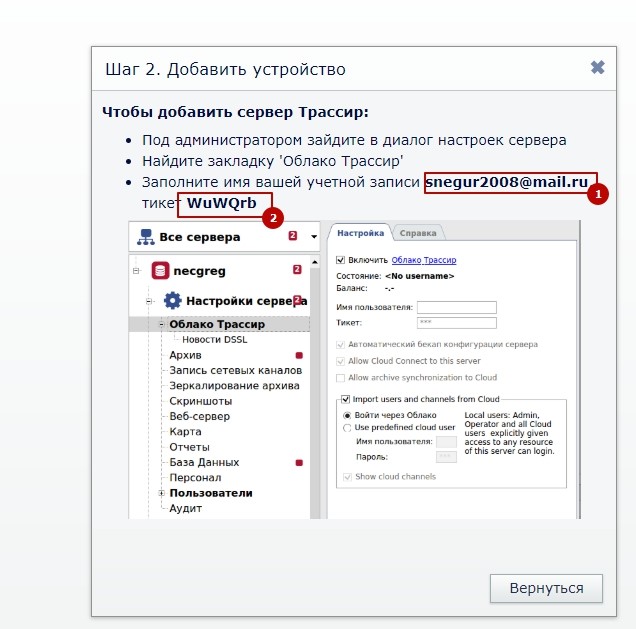Toggle the Включить Облако Трассир checkbox
636x629 pixels.
tap(340, 260)
